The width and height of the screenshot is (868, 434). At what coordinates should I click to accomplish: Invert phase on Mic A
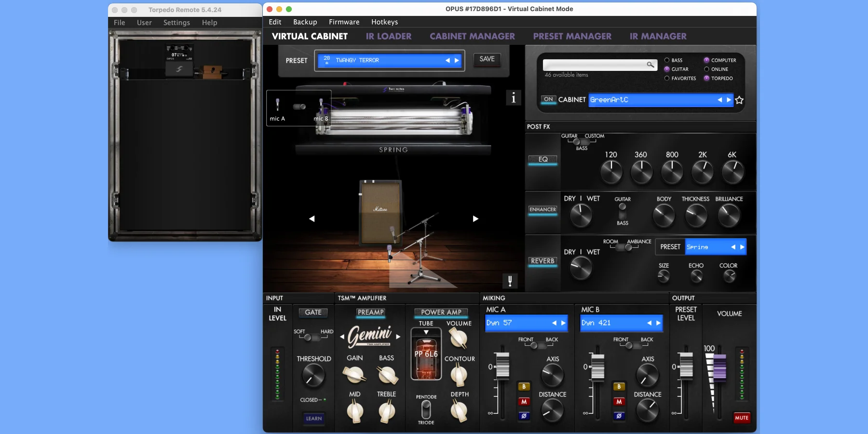tap(524, 416)
